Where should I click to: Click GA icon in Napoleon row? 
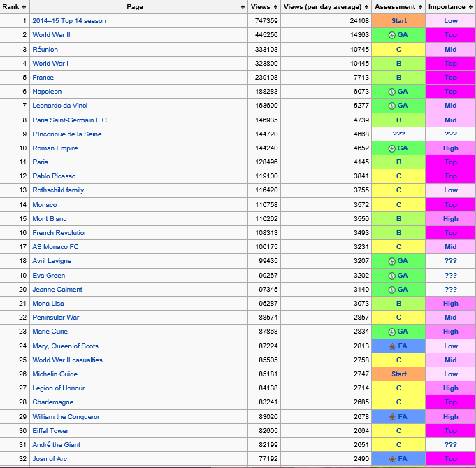tap(392, 92)
